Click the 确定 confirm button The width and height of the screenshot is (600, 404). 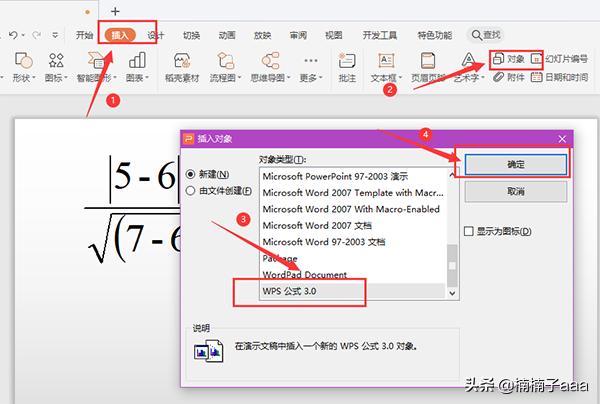(515, 165)
